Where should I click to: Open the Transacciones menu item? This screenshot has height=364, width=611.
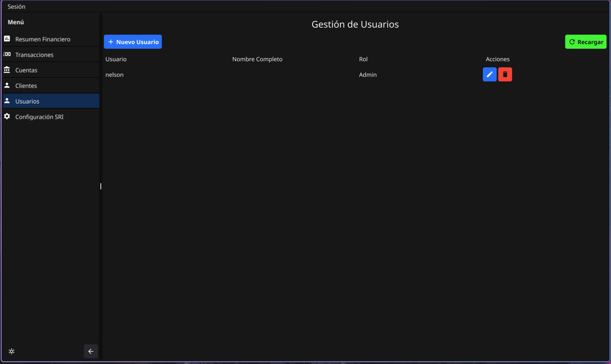point(34,55)
